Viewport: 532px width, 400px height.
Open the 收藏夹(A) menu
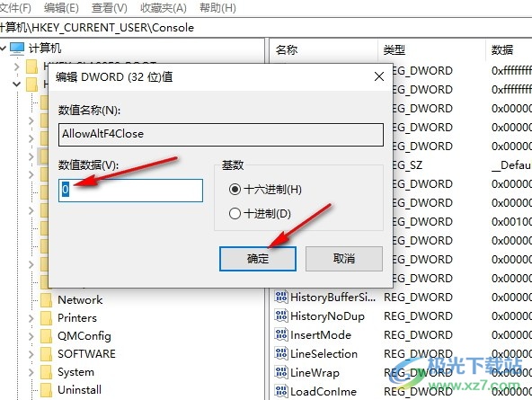tap(164, 7)
